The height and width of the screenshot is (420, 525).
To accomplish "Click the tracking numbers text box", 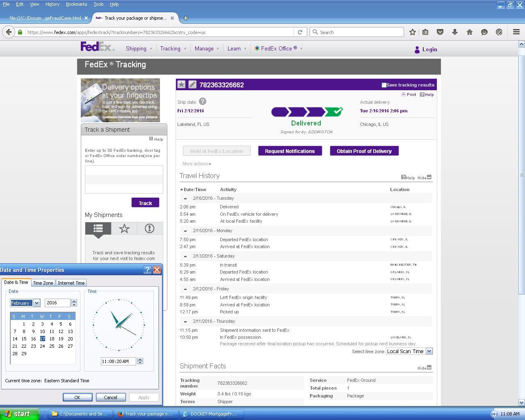I will point(124,179).
